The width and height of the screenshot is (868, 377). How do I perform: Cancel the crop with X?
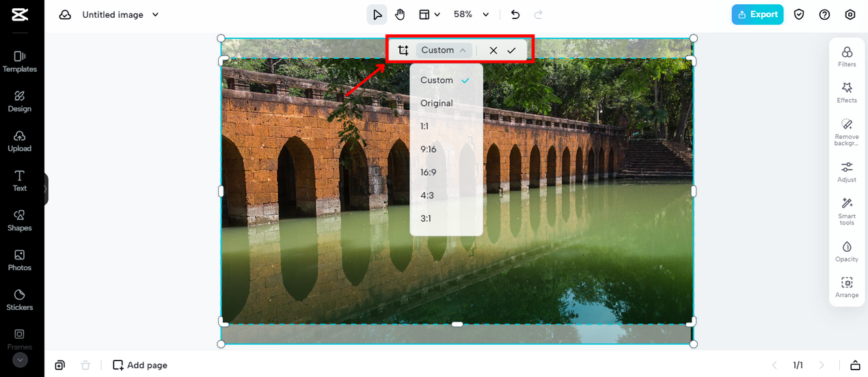point(493,50)
